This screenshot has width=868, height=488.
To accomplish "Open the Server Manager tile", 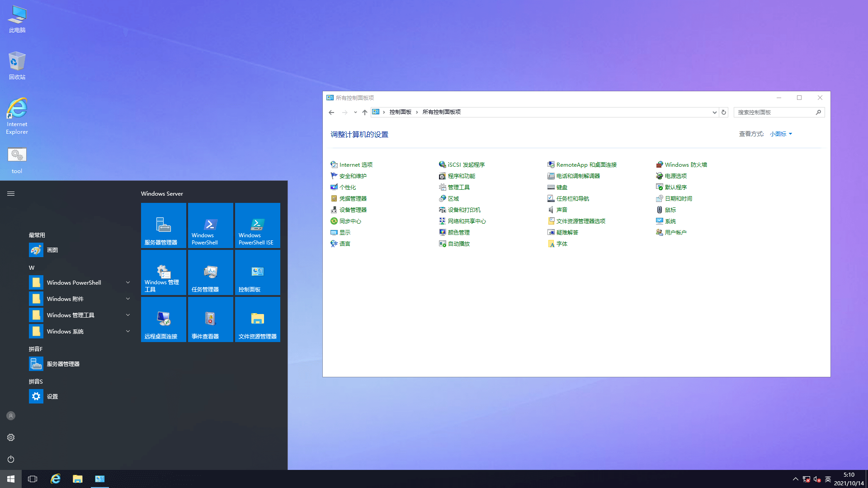I will (163, 225).
